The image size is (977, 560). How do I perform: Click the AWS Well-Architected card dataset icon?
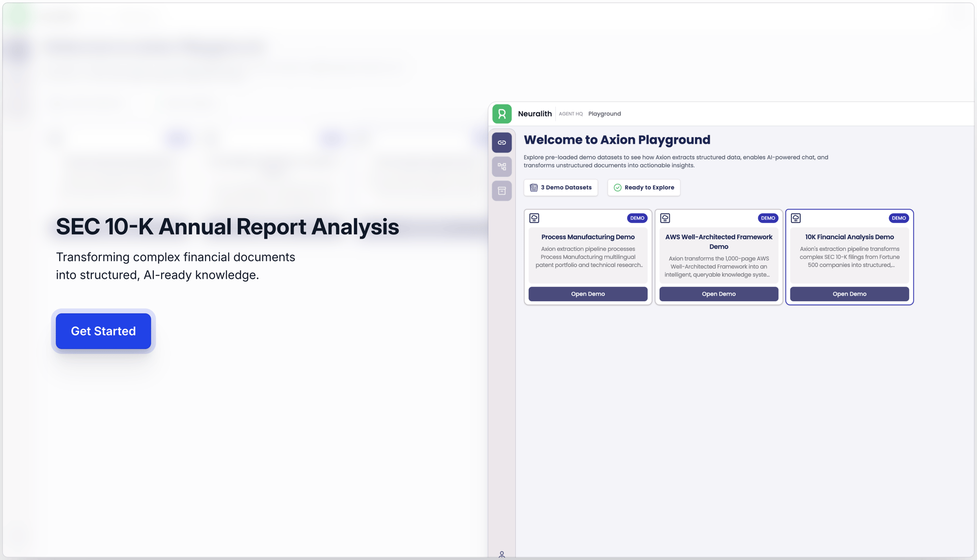(x=665, y=218)
